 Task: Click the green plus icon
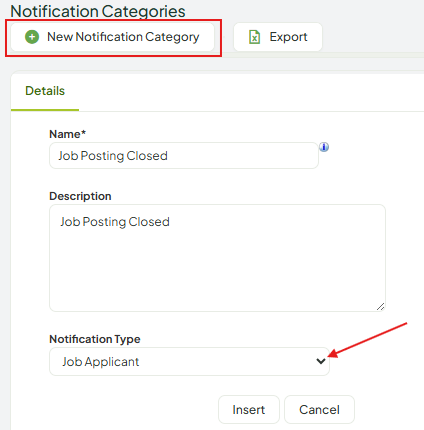click(x=32, y=37)
